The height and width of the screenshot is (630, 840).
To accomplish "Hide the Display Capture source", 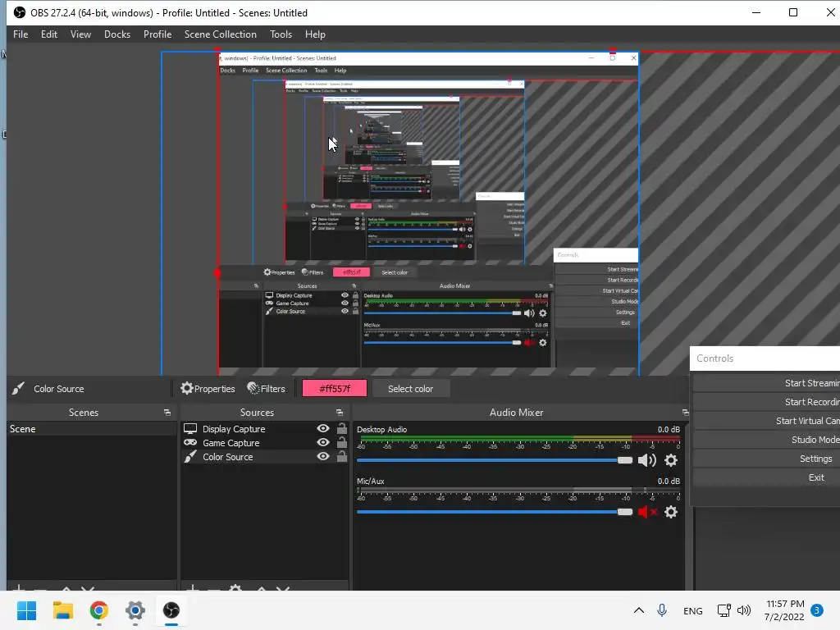I will 323,428.
